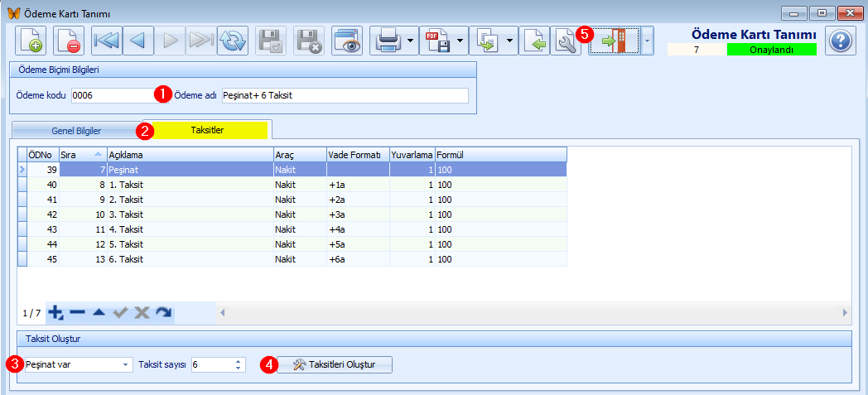Open settings with the wrench icon
This screenshot has height=395, width=868.
[x=565, y=41]
